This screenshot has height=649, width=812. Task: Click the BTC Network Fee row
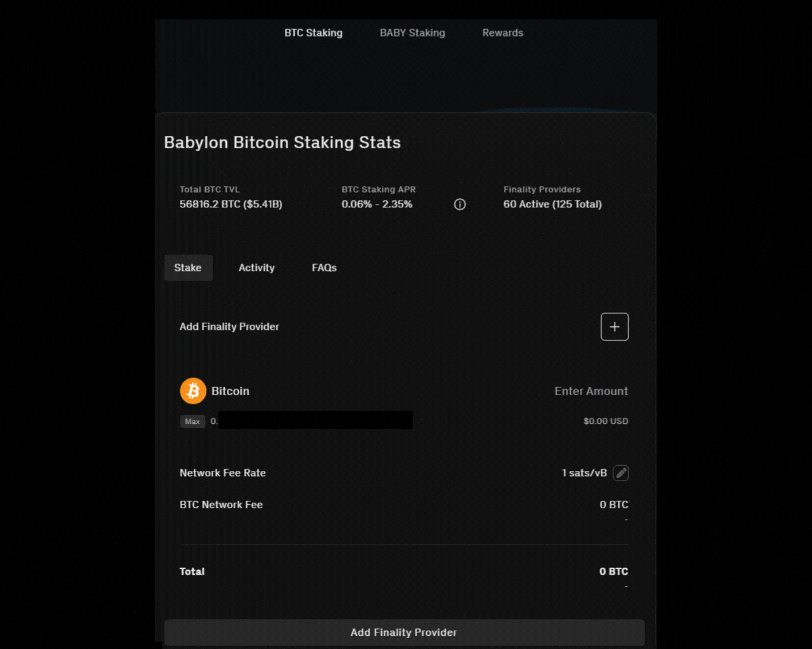221,504
